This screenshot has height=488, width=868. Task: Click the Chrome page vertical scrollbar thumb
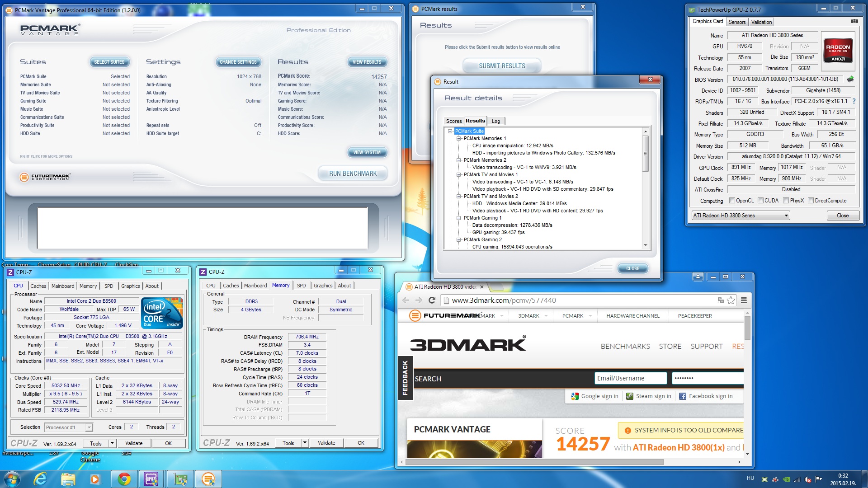point(747,328)
